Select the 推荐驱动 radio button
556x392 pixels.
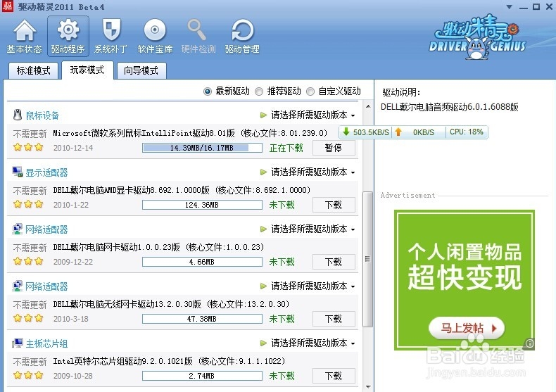(x=259, y=91)
